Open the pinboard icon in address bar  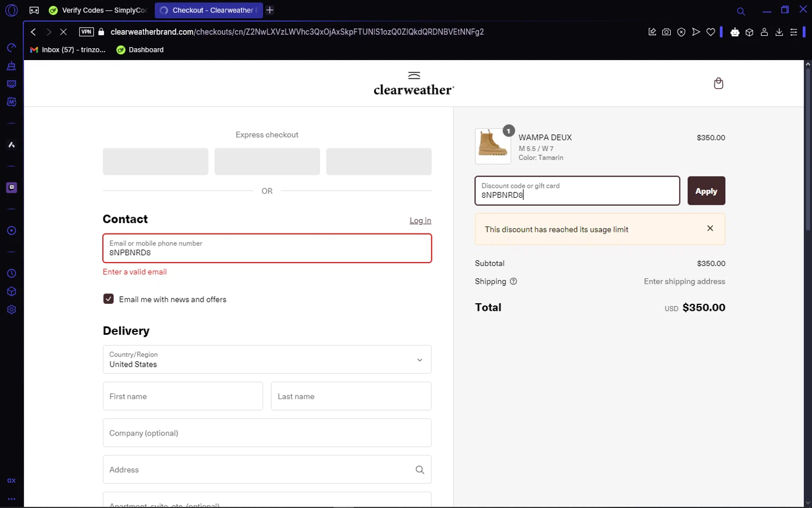point(652,32)
